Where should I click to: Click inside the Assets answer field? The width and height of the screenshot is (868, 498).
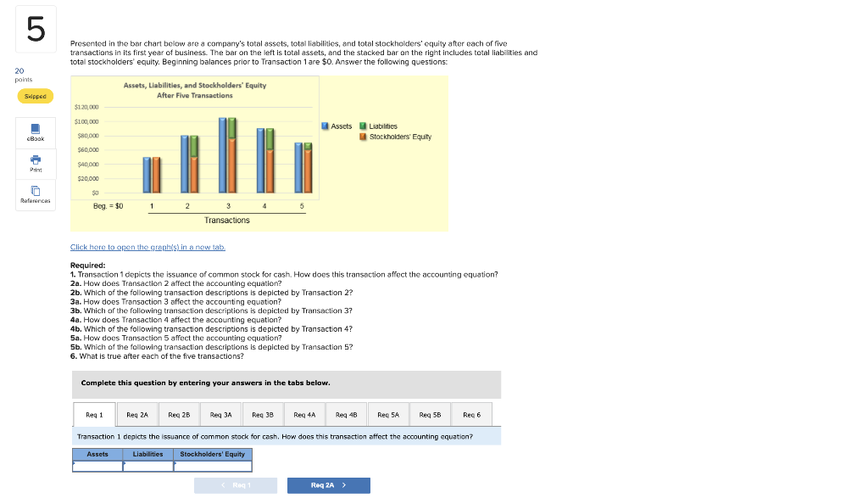[x=97, y=465]
